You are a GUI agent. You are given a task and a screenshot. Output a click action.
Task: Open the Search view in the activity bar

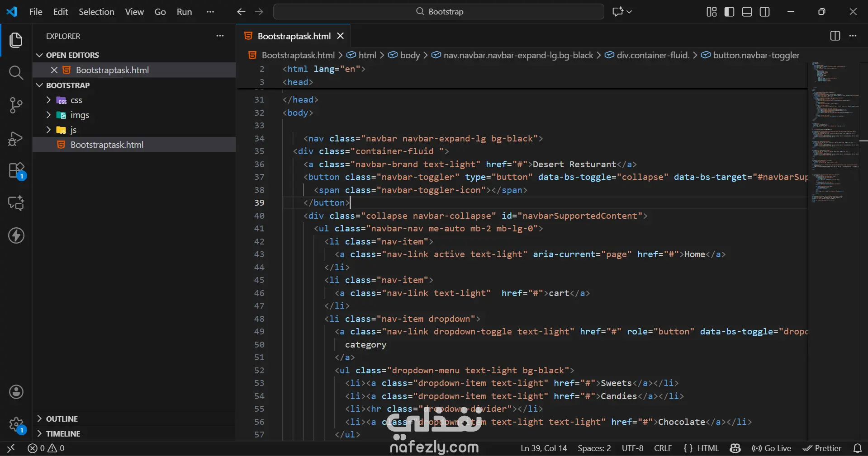coord(16,72)
